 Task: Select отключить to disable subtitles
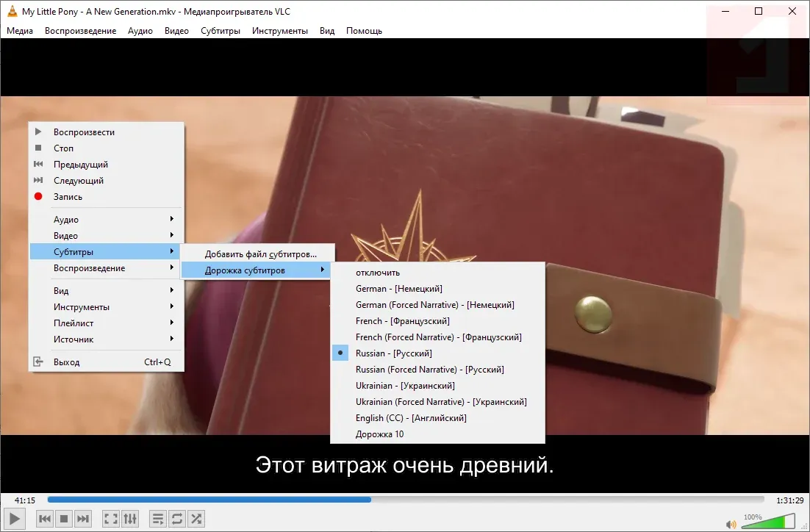click(437, 273)
